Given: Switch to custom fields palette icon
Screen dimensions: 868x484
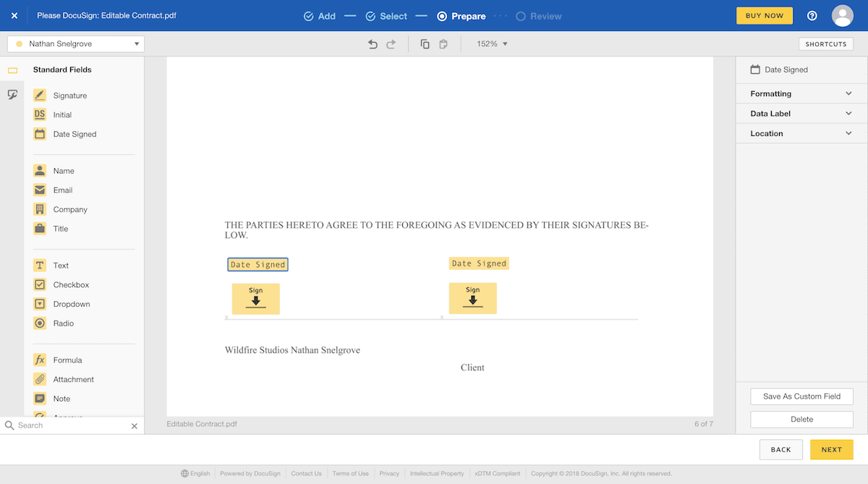Looking at the screenshot, I should click(x=12, y=94).
